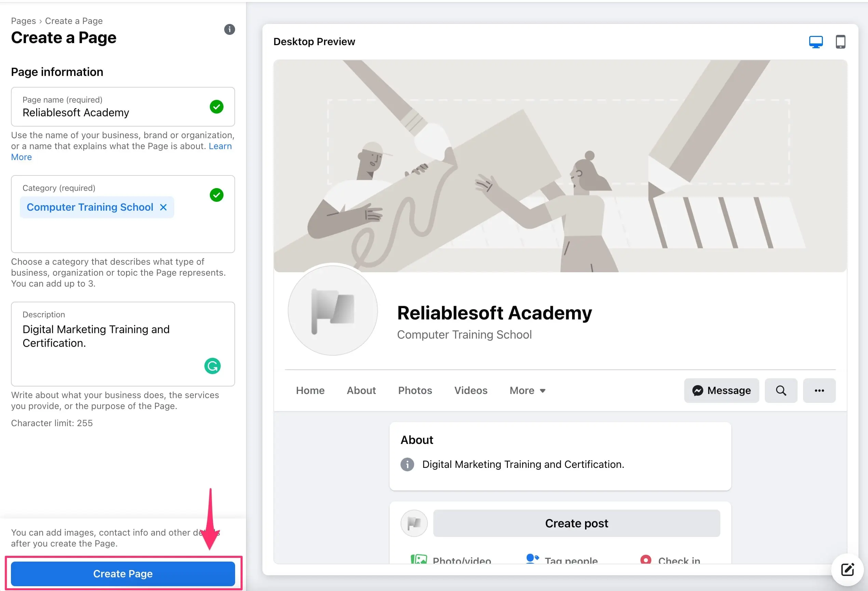Image resolution: width=868 pixels, height=591 pixels.
Task: Click the 'Page information' heading
Action: pyautogui.click(x=57, y=72)
